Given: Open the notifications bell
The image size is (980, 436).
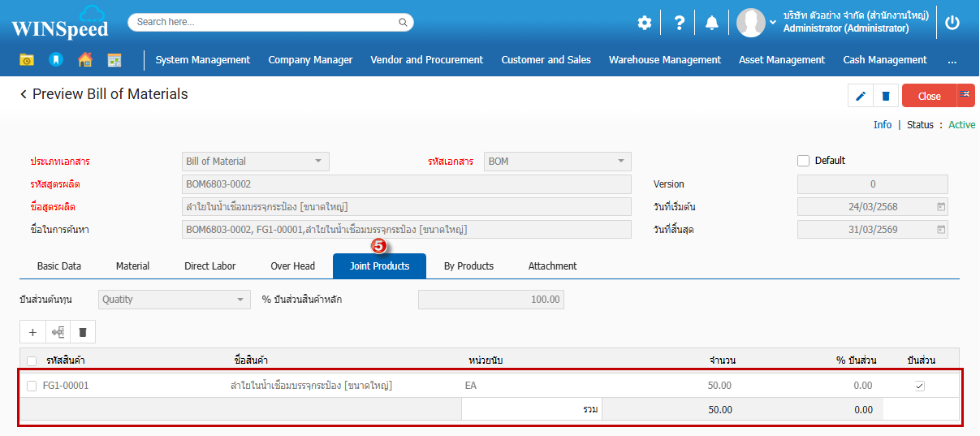Looking at the screenshot, I should click(x=712, y=23).
